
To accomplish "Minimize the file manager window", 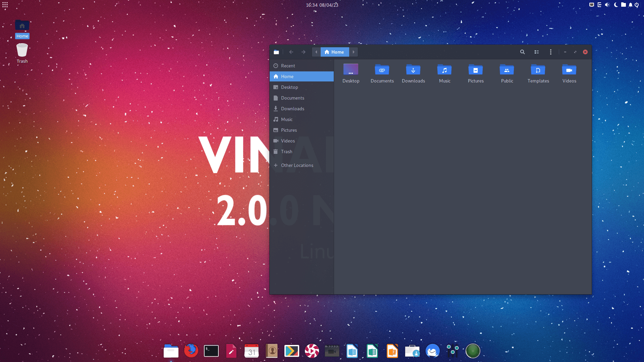I will tap(565, 52).
